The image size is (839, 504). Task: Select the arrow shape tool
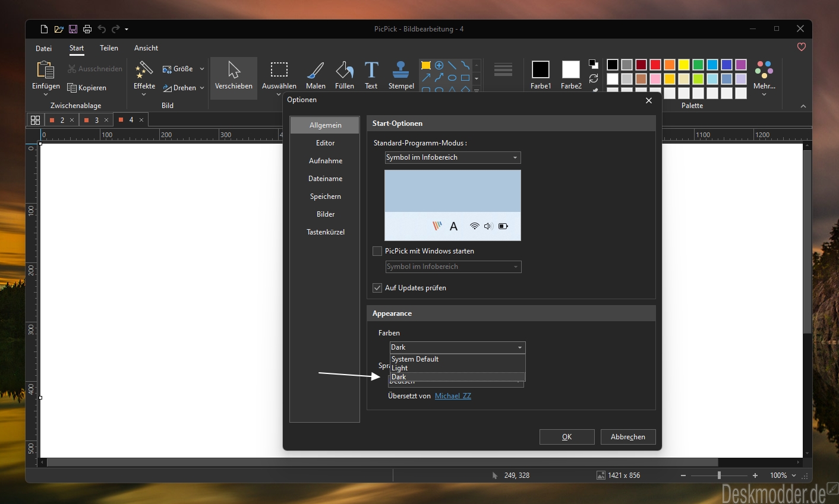[x=426, y=78]
